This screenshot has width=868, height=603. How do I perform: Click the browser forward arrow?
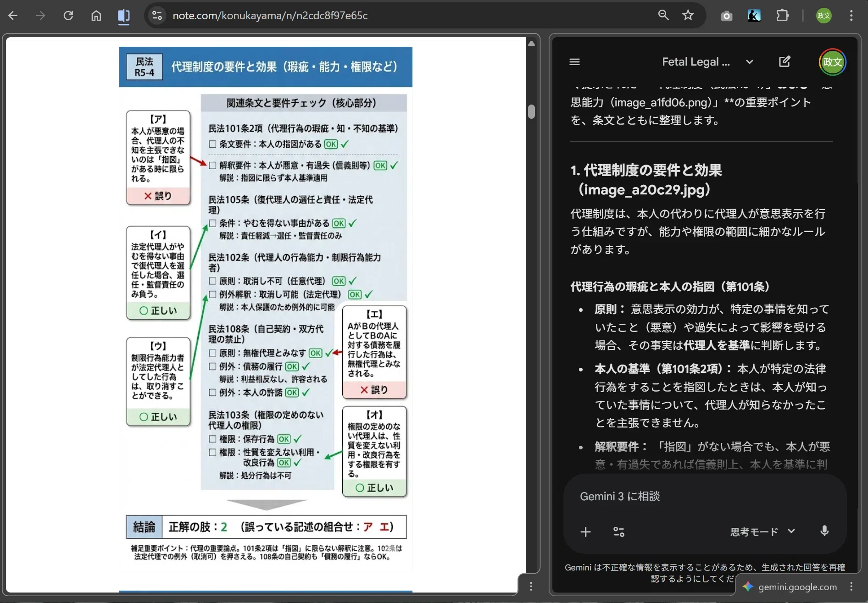pyautogui.click(x=40, y=16)
